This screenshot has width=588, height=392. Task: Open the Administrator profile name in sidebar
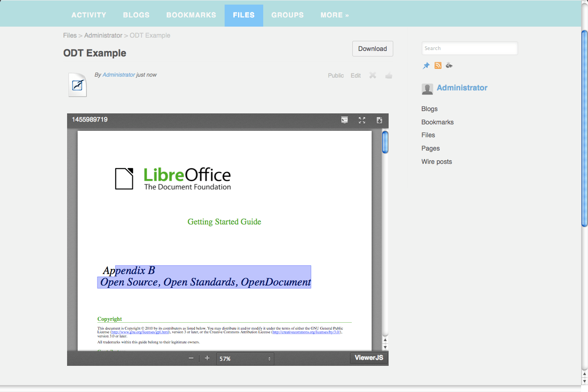point(462,88)
